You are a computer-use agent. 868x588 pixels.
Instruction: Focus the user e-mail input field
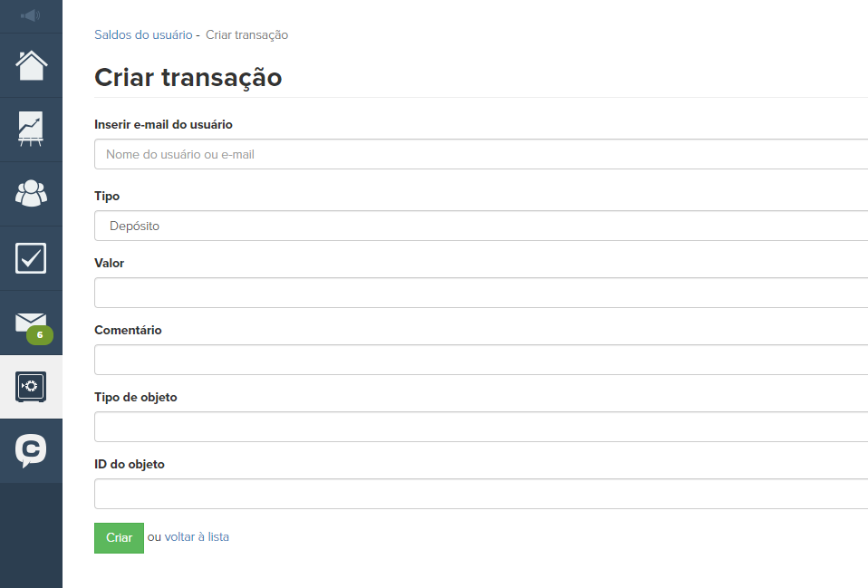coord(481,154)
